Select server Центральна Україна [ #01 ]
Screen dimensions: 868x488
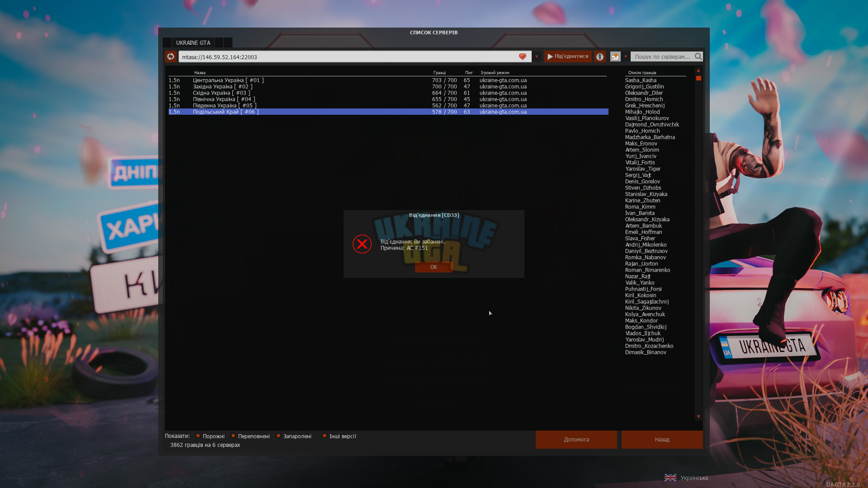pos(388,80)
